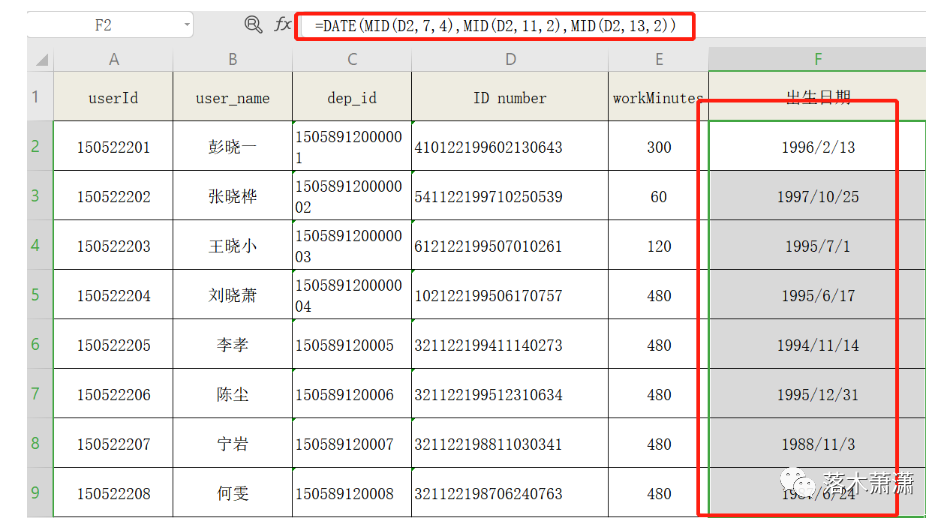Select row 6 header
The image size is (945, 525).
40,344
